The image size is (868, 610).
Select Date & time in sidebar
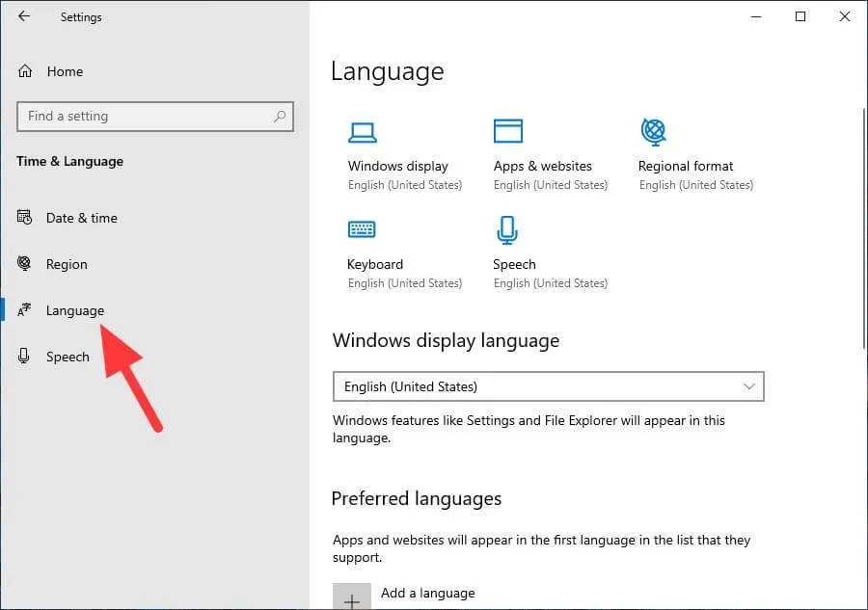click(81, 218)
